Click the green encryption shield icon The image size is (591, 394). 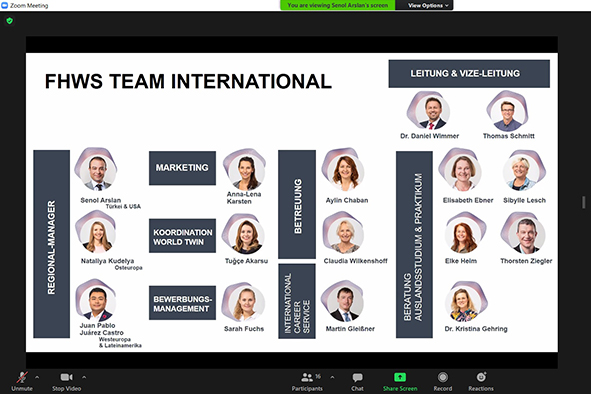coord(9,21)
